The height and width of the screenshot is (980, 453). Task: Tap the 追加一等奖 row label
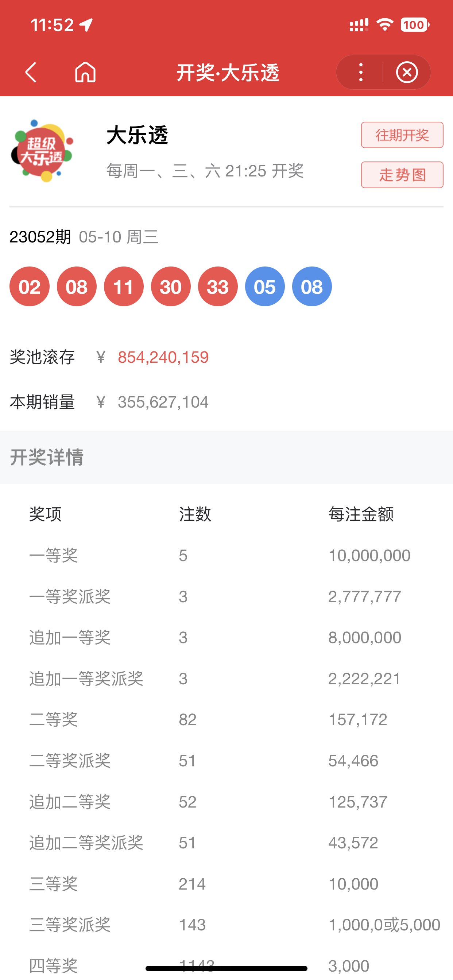click(x=70, y=638)
